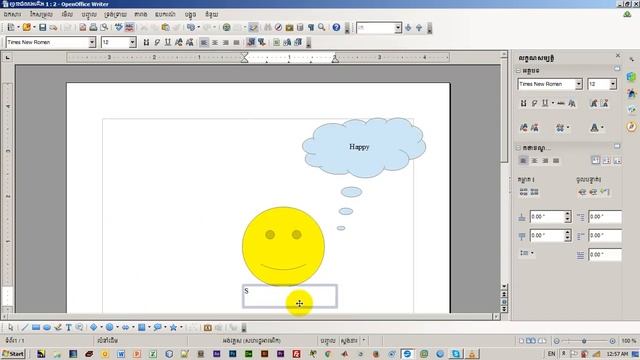The image size is (640, 360).
Task: Toggle Bold in the formatting toolbar
Action: coord(146,42)
